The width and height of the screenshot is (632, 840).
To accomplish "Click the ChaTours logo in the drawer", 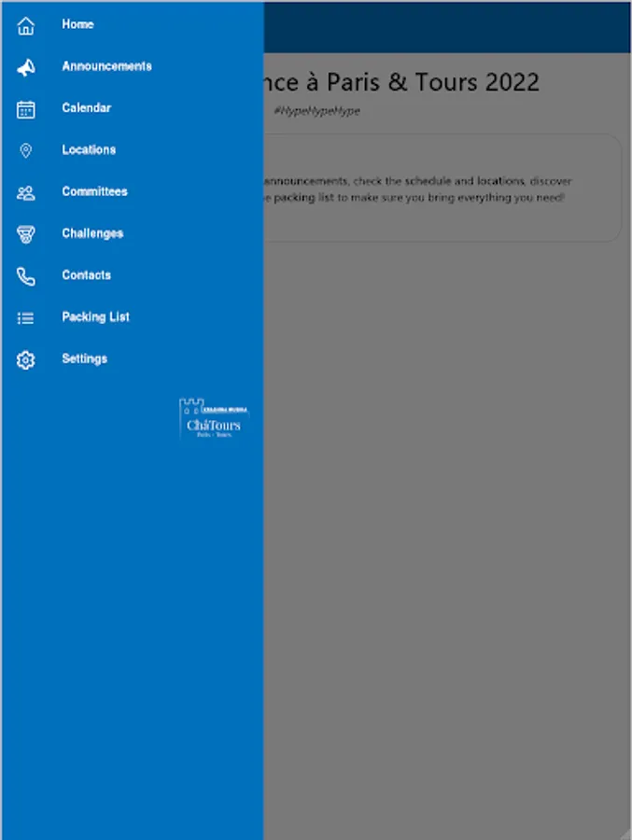I will [214, 418].
